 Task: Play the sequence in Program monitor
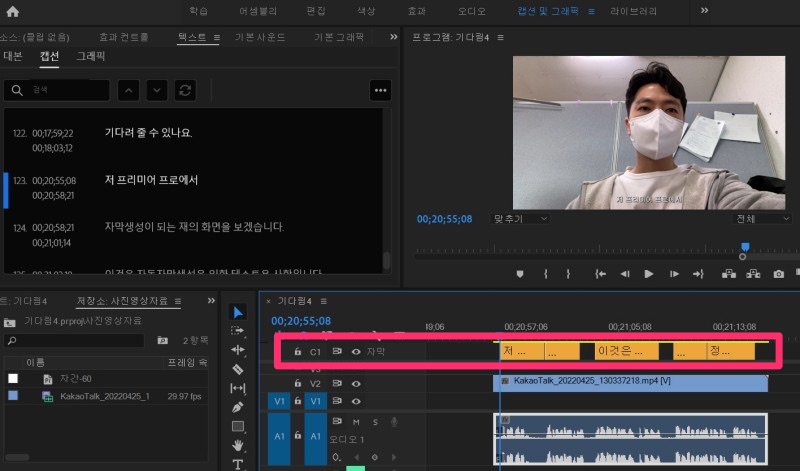tap(649, 274)
